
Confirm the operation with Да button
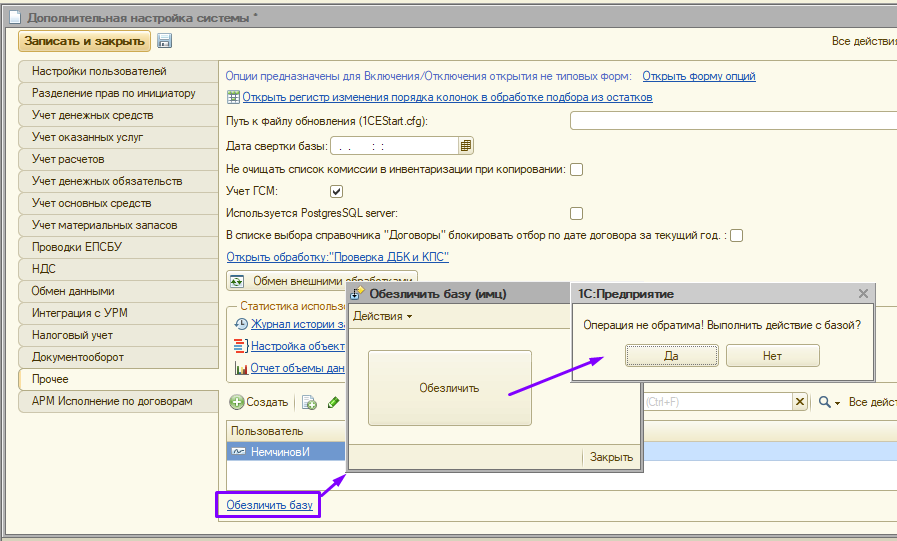[671, 355]
